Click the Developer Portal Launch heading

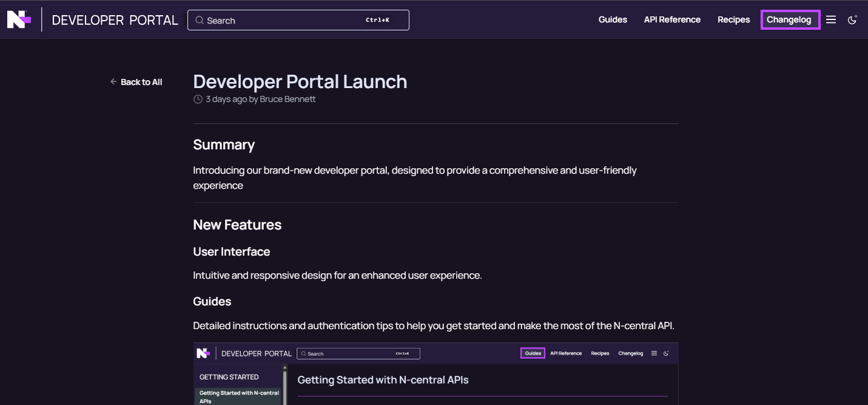point(300,81)
